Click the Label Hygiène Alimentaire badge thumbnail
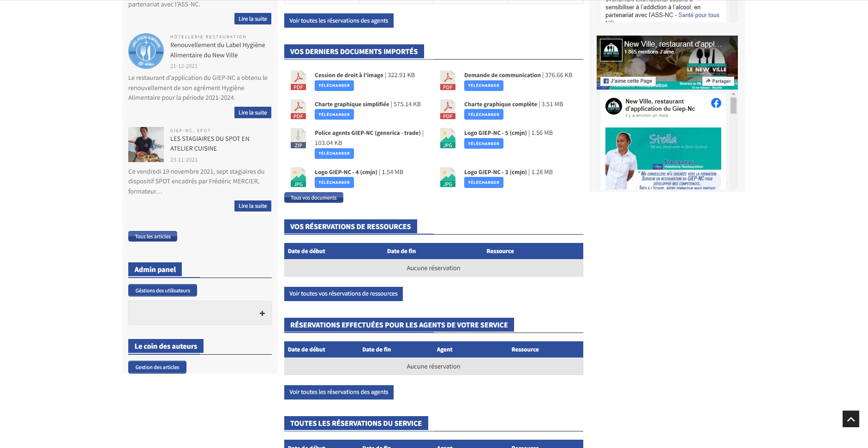Image resolution: width=868 pixels, height=448 pixels. 146,51
